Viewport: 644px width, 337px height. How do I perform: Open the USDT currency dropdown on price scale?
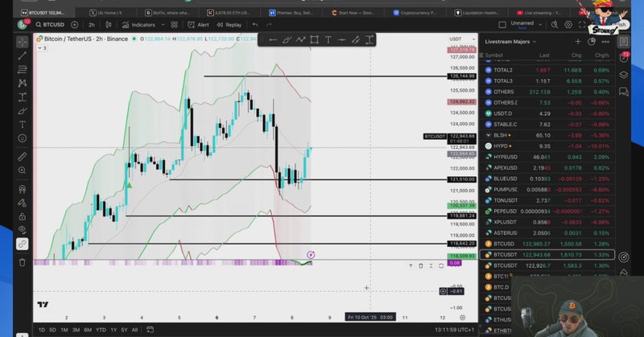tap(461, 39)
